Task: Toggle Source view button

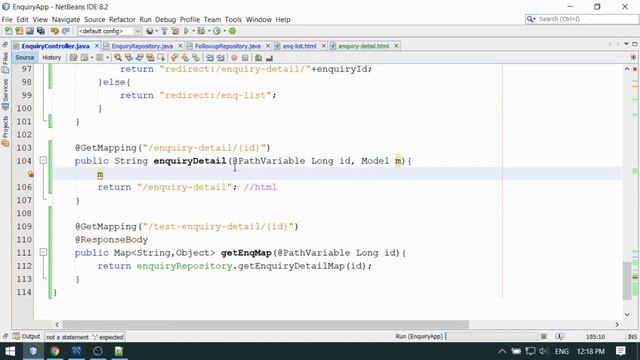Action: 24,58
